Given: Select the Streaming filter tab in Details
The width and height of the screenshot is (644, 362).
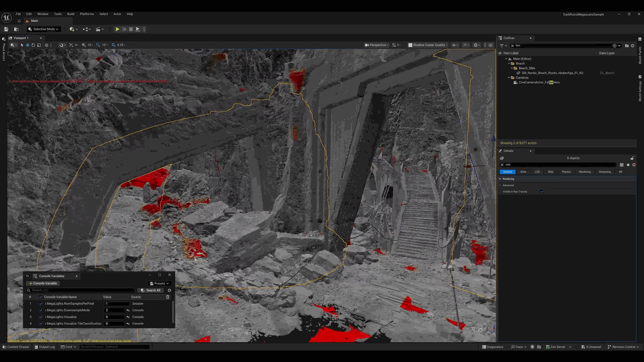Looking at the screenshot, I should (x=605, y=172).
